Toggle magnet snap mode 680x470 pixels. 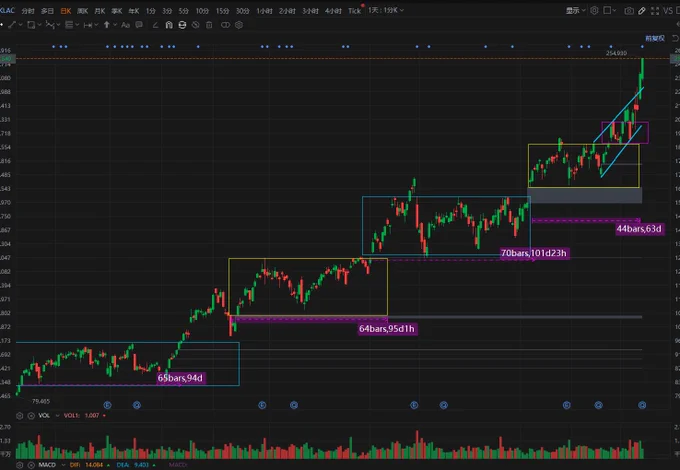coord(169,25)
